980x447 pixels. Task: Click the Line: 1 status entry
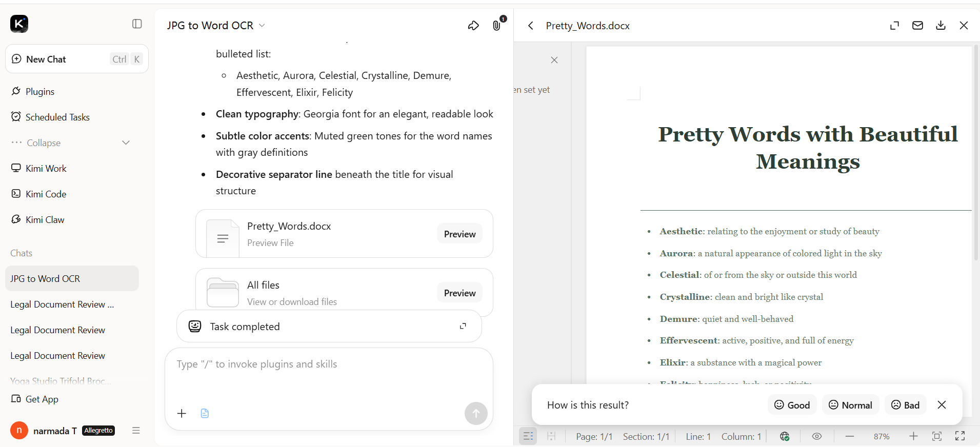tap(698, 436)
